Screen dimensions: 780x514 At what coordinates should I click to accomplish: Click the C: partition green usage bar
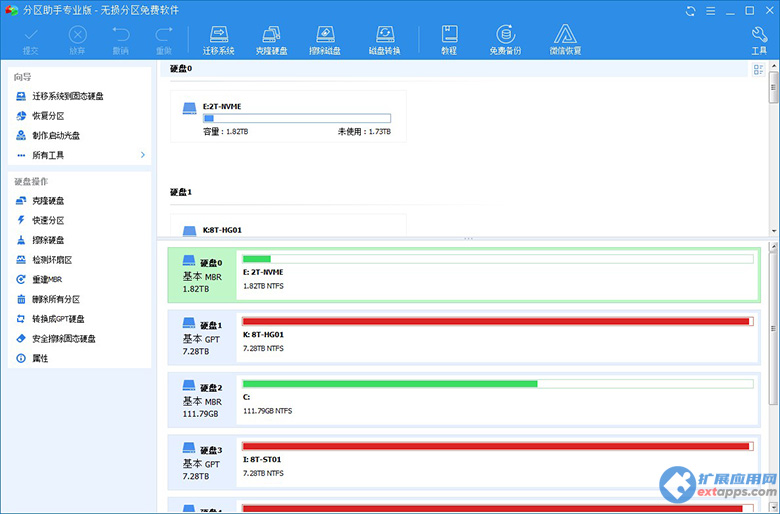498,384
